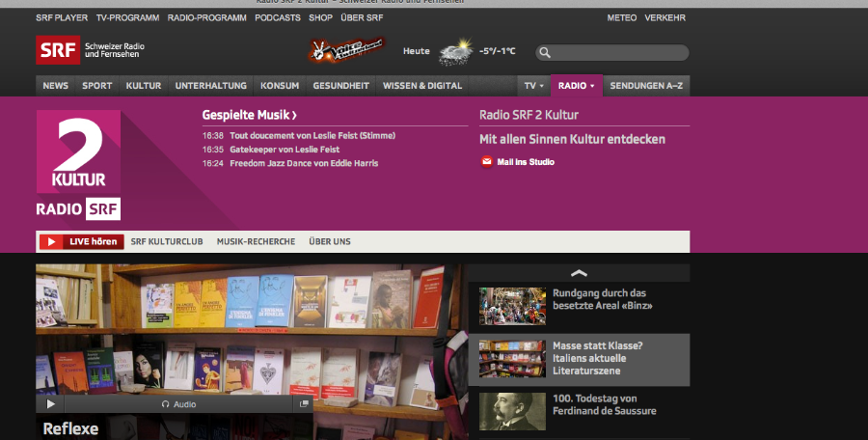Viewport: 868px width, 440px height.
Task: Open Ferdinand de Saussure portrait thumbnail
Action: [x=512, y=411]
